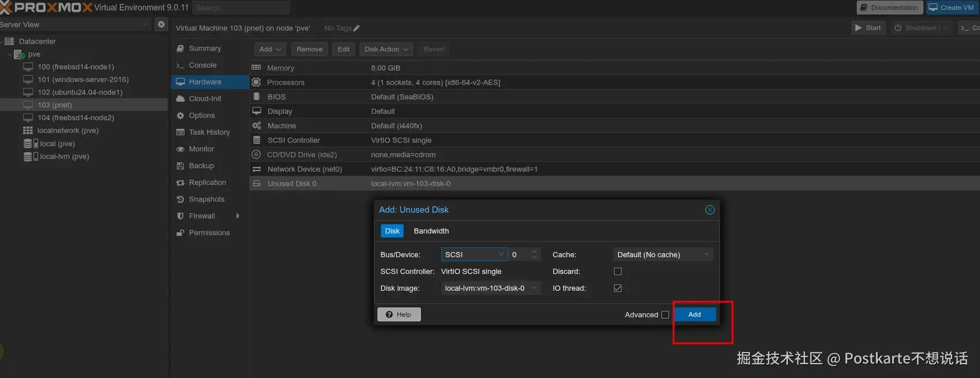
Task: Open the Permissions panel
Action: click(209, 233)
